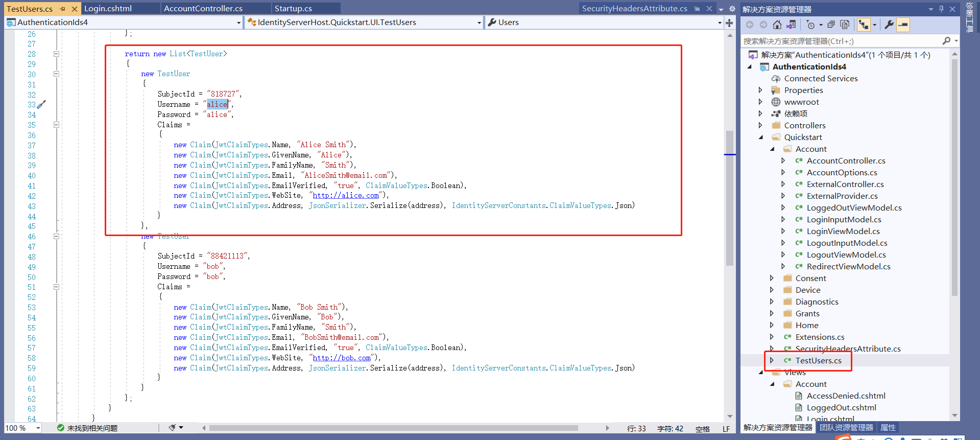
Task: Toggle the pin on Solution Explorer panel
Action: pyautogui.click(x=941, y=9)
